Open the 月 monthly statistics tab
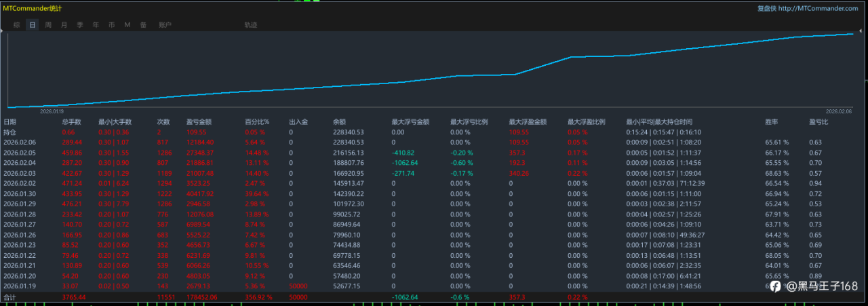This screenshot has height=306, width=868. click(x=64, y=25)
